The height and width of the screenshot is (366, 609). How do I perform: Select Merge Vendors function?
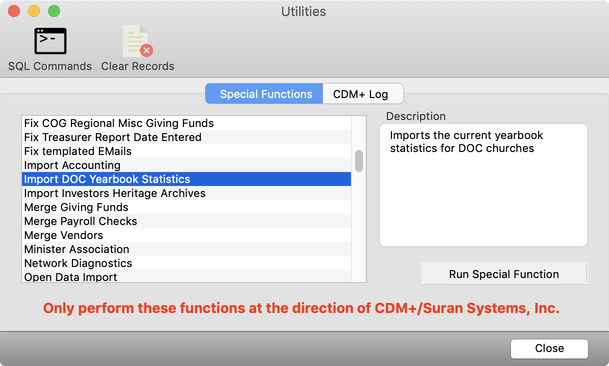pos(186,235)
